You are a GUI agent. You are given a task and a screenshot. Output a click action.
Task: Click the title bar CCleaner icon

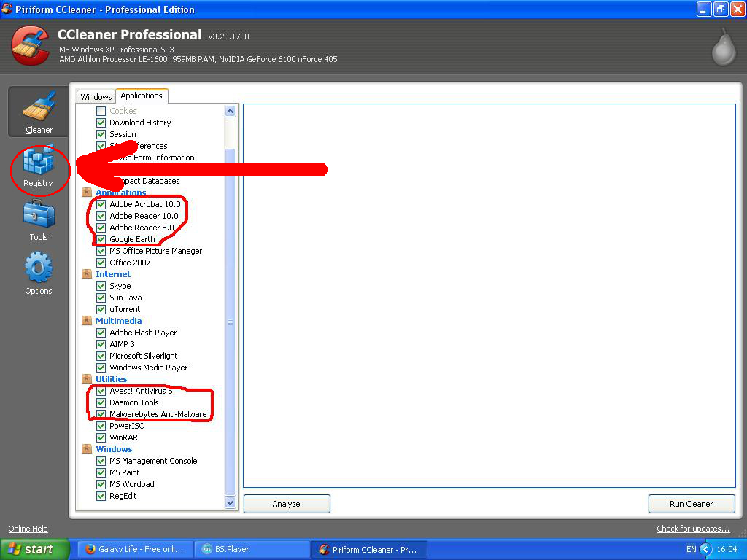click(7, 9)
